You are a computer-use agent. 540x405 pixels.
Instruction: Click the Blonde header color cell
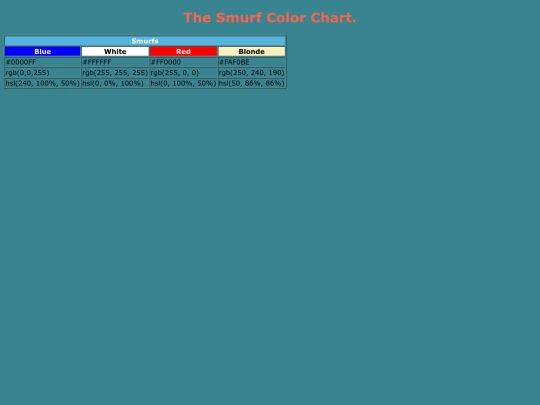[x=252, y=52]
